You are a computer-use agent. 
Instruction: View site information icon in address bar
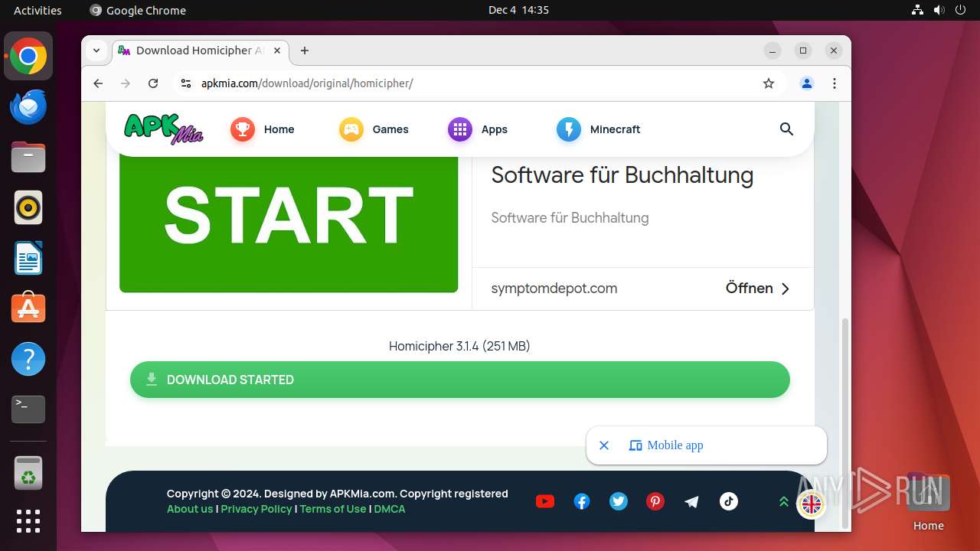click(185, 83)
